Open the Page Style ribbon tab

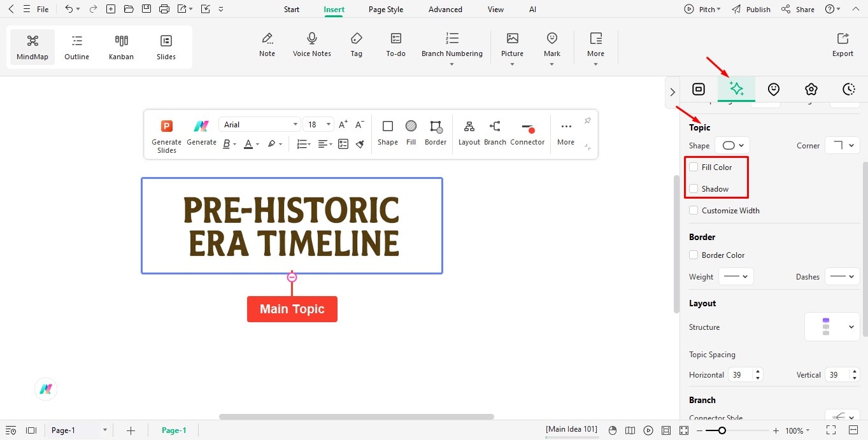click(386, 9)
